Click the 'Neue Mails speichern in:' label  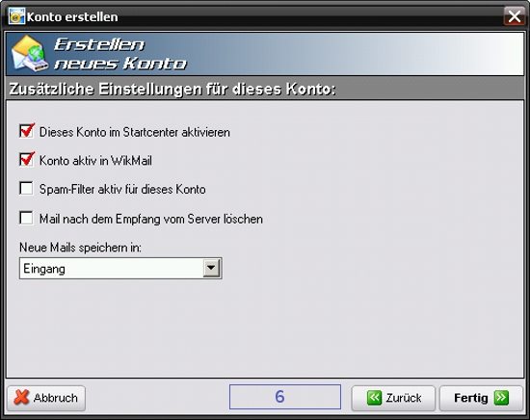(80, 248)
